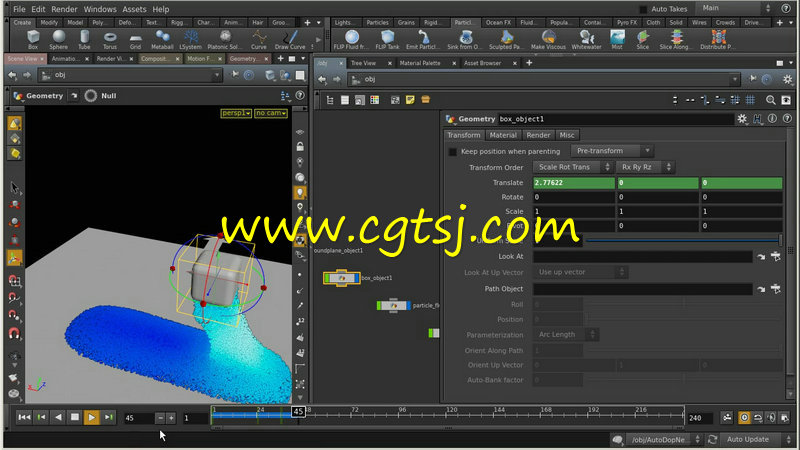The width and height of the screenshot is (800, 450).
Task: Click the Whitewater tool
Action: tap(586, 39)
